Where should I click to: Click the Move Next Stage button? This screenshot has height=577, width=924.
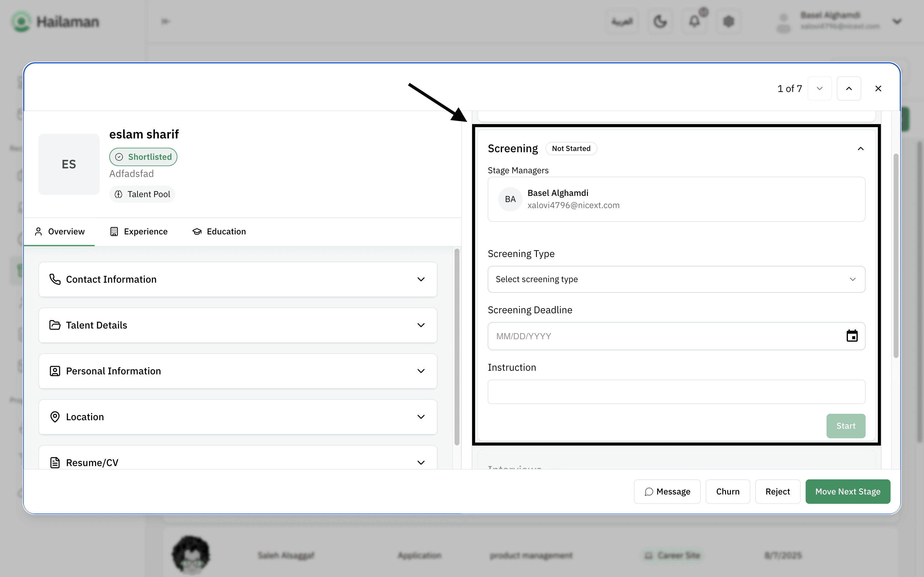pos(847,491)
